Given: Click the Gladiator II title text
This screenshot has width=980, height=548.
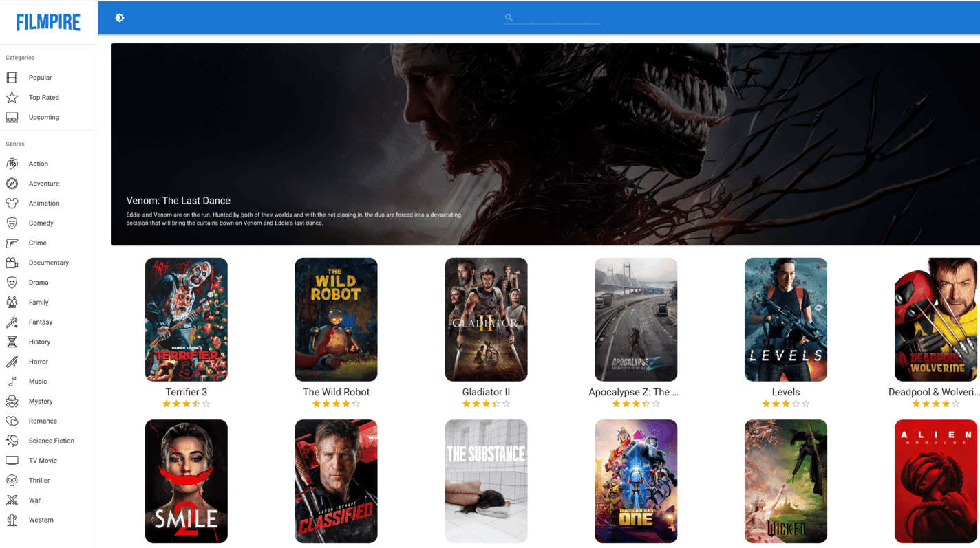Looking at the screenshot, I should (x=486, y=392).
